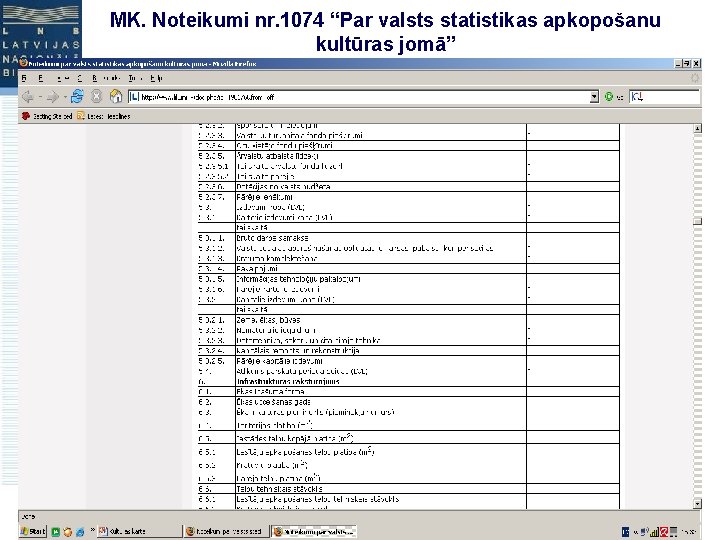720x540 pixels.
Task: Select the row 'Informācijas tehnoloģiju pakalpojumi'
Action: click(409, 279)
